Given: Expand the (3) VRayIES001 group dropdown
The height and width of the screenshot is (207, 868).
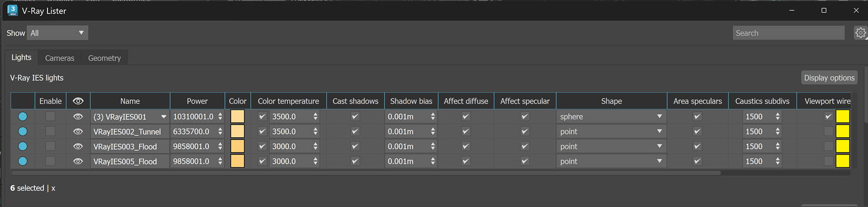Looking at the screenshot, I should click(x=164, y=117).
